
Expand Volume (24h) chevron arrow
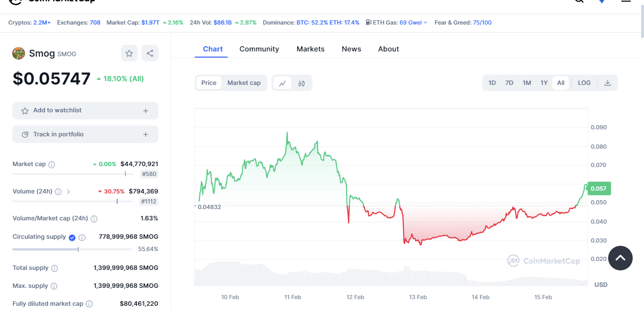click(x=68, y=192)
